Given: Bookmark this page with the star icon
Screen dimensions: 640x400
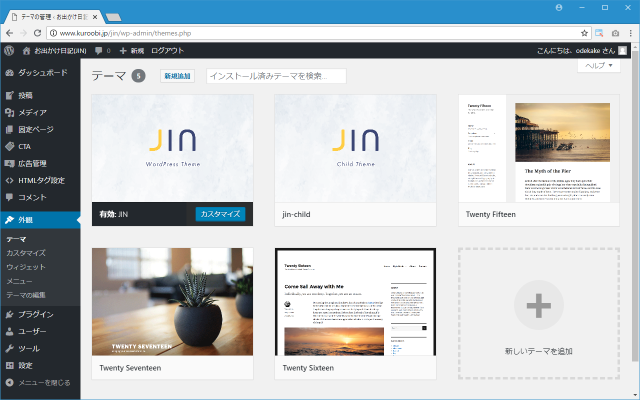Looking at the screenshot, I should point(585,32).
